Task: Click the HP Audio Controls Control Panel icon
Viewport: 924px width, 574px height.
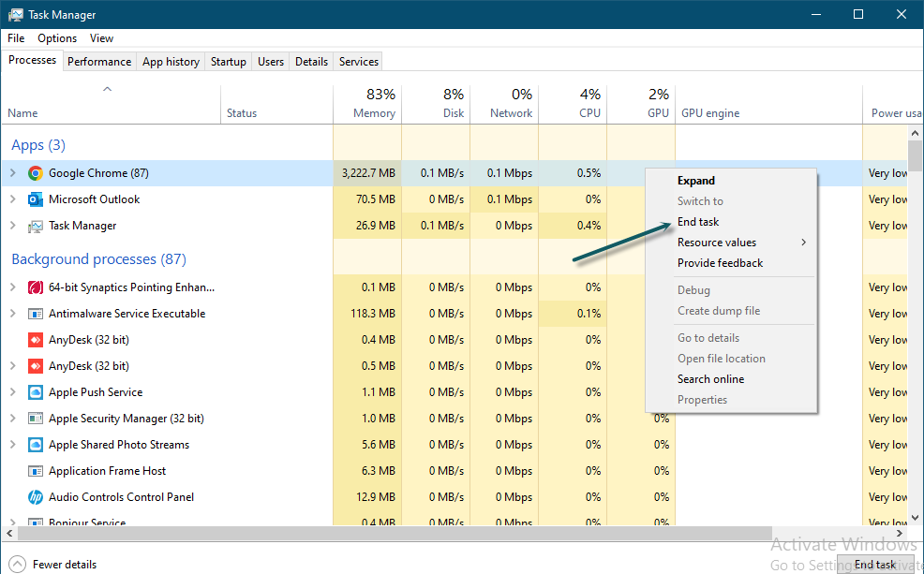Action: [36, 497]
